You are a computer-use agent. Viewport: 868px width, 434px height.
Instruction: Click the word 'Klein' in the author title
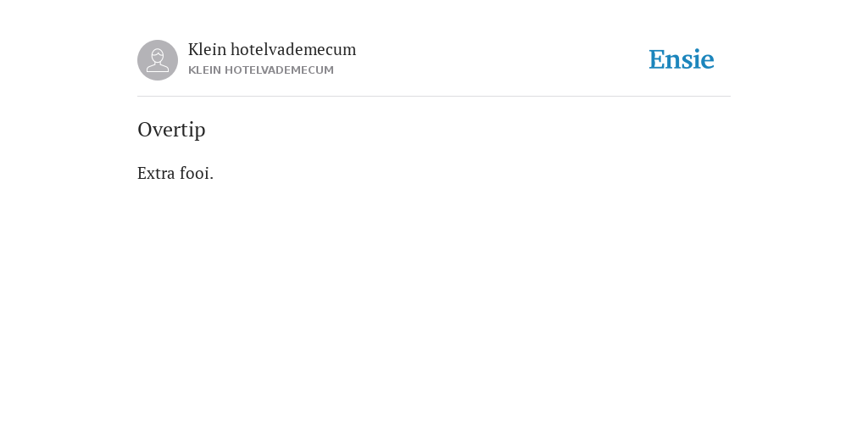tap(207, 49)
